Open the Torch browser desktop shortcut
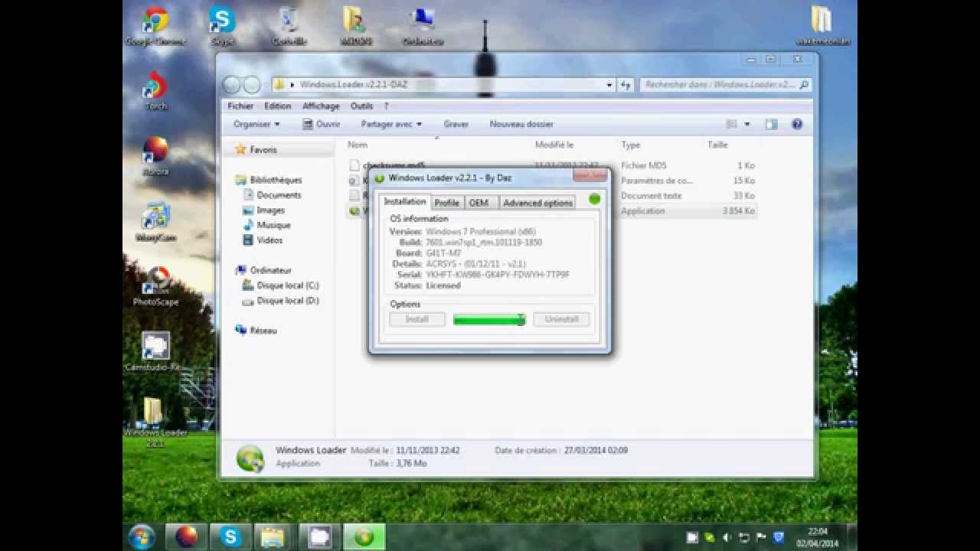 click(x=155, y=90)
